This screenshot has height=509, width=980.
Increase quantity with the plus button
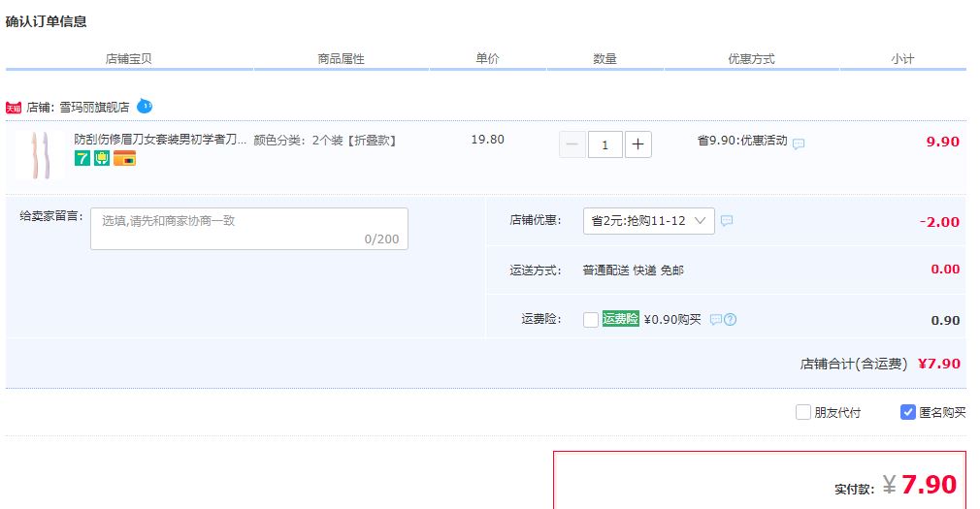638,144
